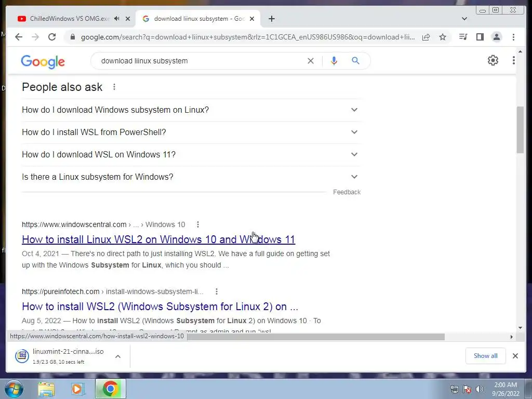This screenshot has width=532, height=399.
Task: Expand 'How do I download Windows subsystem on Linux?'
Action: click(191, 110)
